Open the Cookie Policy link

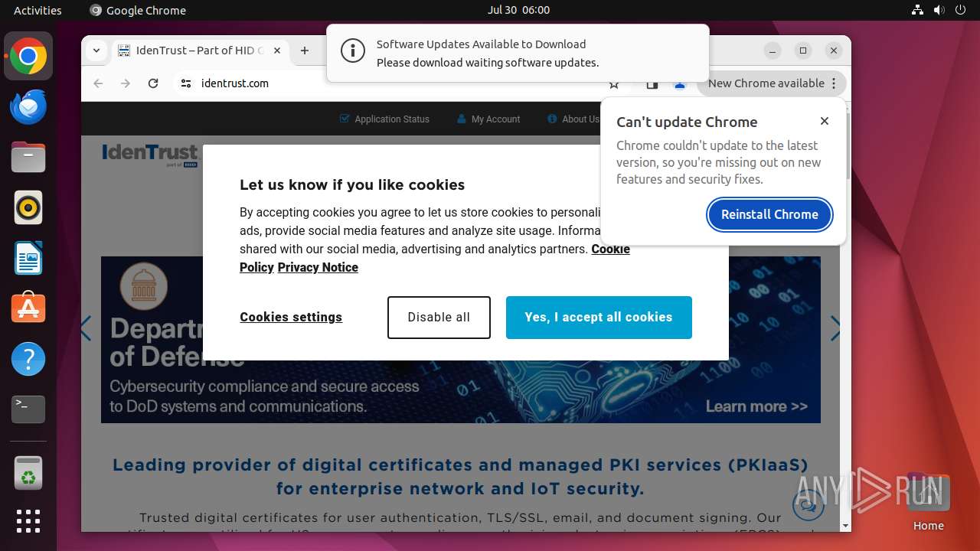[x=610, y=249]
